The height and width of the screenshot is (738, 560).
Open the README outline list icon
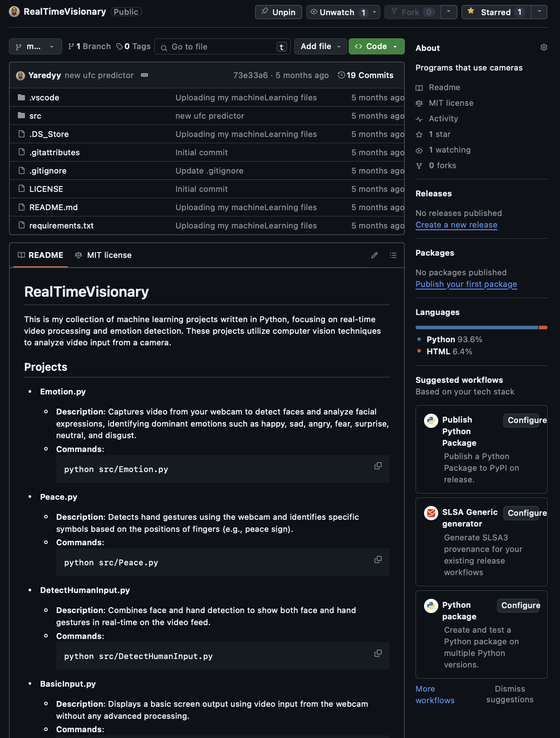[x=393, y=255]
